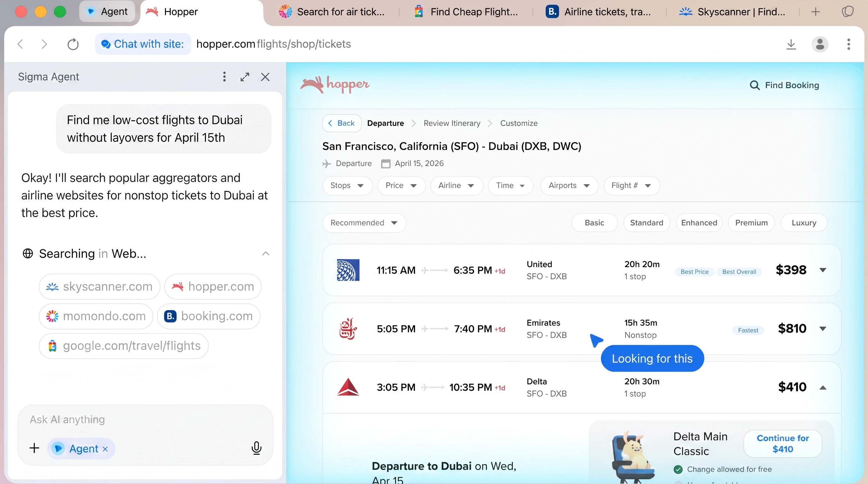This screenshot has height=484, width=868.
Task: Expand the United $398 flight details
Action: pyautogui.click(x=823, y=270)
